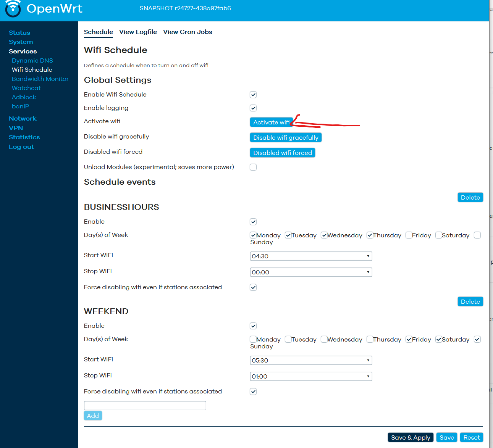Uncheck Sunday in WEEKEND schedule
The height and width of the screenshot is (448, 493).
tap(477, 339)
